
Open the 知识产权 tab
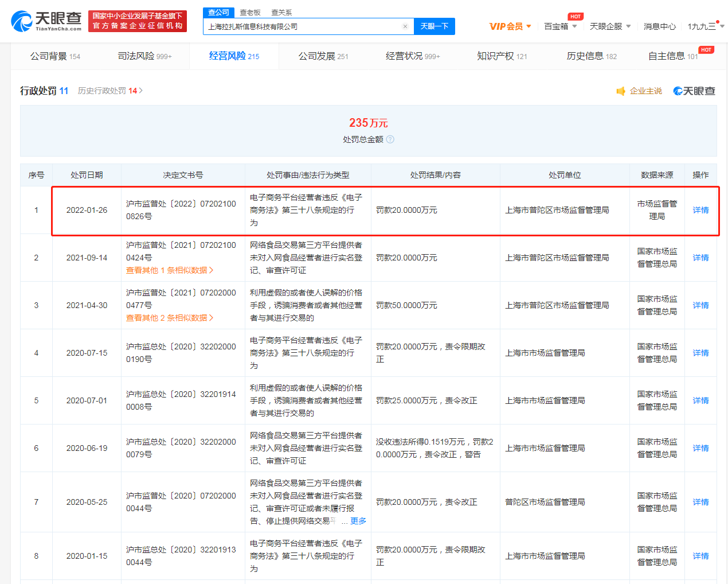coord(502,56)
